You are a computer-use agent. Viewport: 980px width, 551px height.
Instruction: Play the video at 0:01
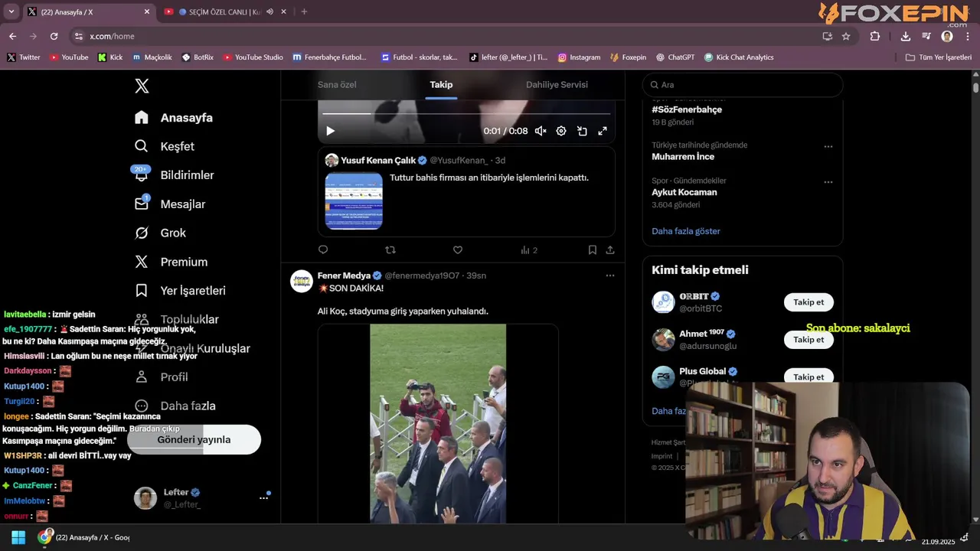click(330, 131)
